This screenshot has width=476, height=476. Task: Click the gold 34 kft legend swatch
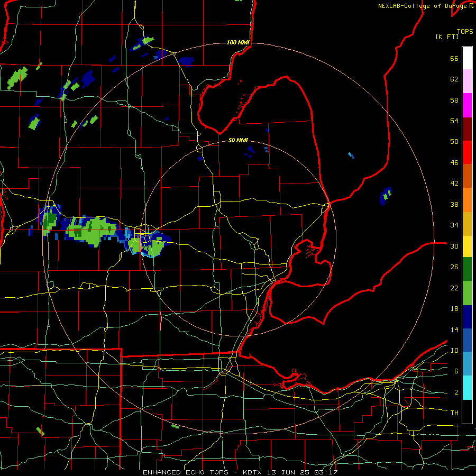pyautogui.click(x=467, y=224)
